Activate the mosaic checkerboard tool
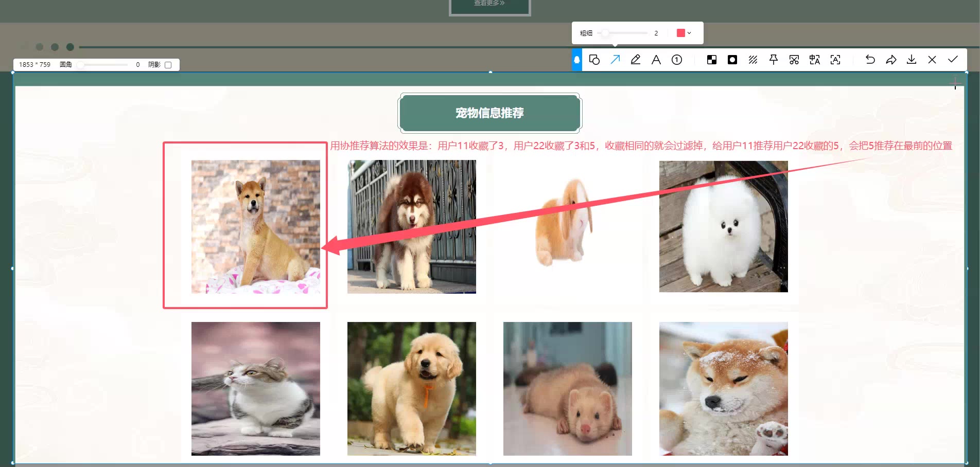The image size is (980, 467). [712, 60]
